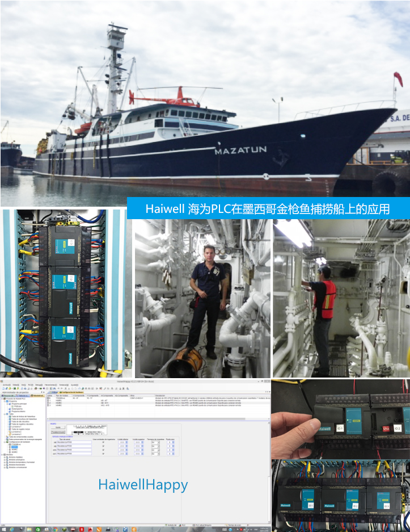Select Tabla de componentes usados
The width and height of the screenshot is (410, 532).
(x=20, y=437)
